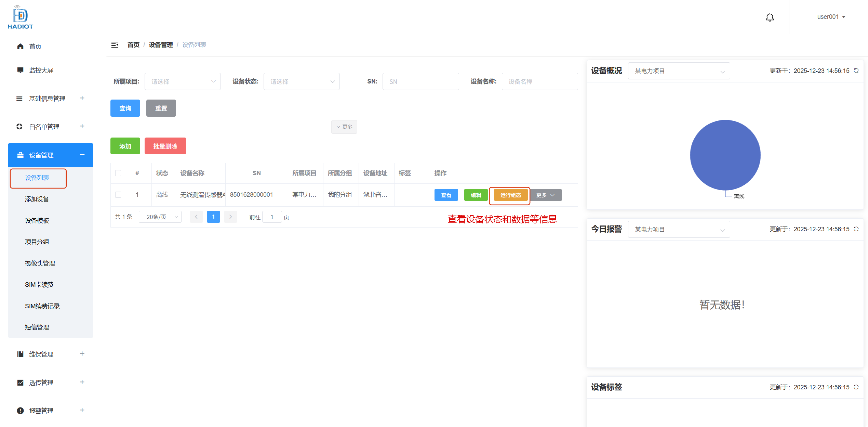Click the grey 重置 button

pos(161,108)
